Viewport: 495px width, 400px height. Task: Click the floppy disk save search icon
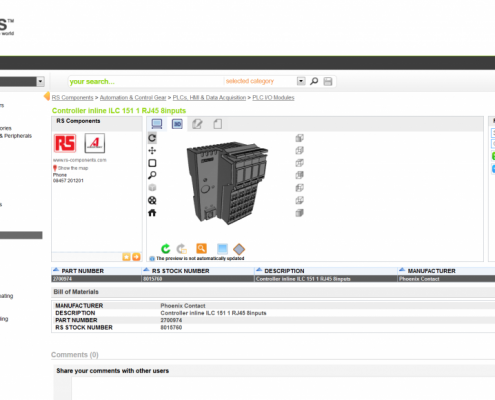coord(328,81)
